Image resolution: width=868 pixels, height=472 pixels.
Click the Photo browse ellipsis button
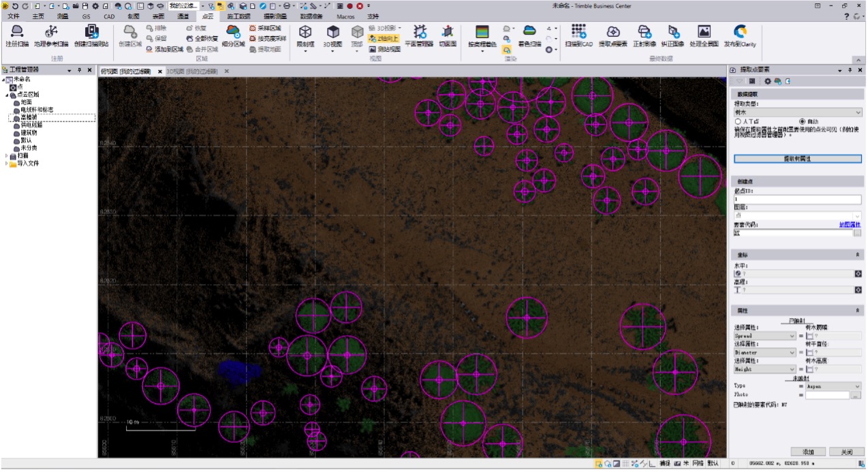[x=856, y=395]
